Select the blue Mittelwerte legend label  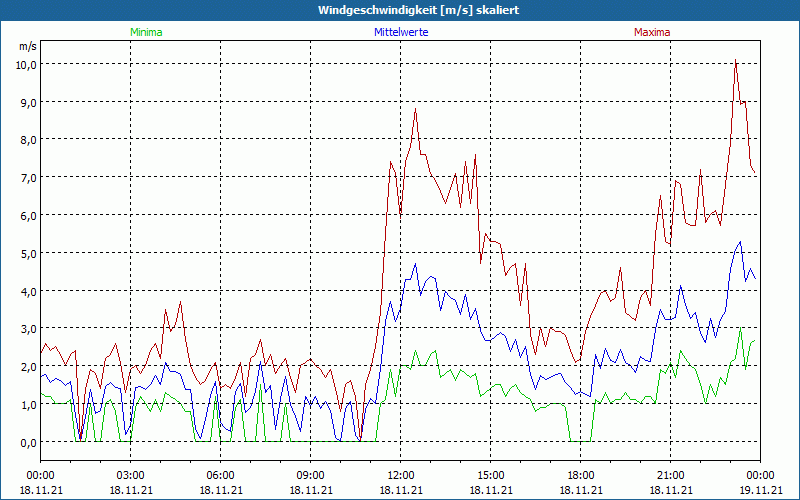(400, 32)
